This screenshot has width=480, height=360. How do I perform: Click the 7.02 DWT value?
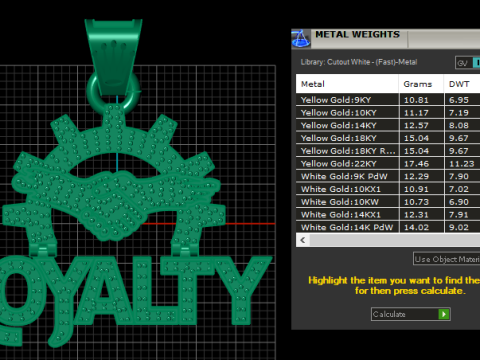pyautogui.click(x=459, y=189)
